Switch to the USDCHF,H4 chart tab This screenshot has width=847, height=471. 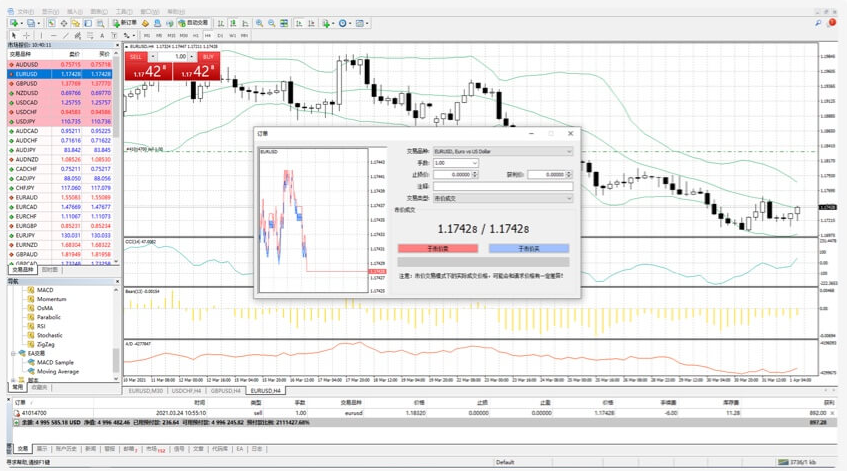pos(186,391)
